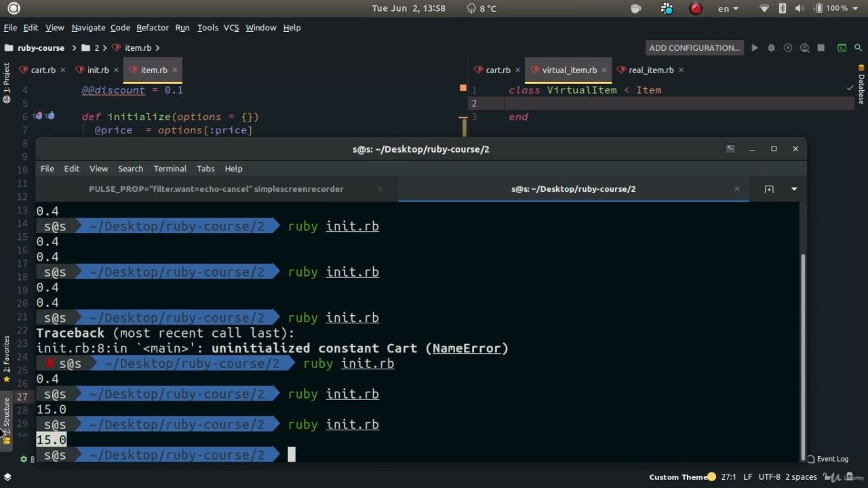The image size is (868, 488).
Task: Click the green inspection checkmark in the virtual_item.rb editor
Action: tap(850, 89)
